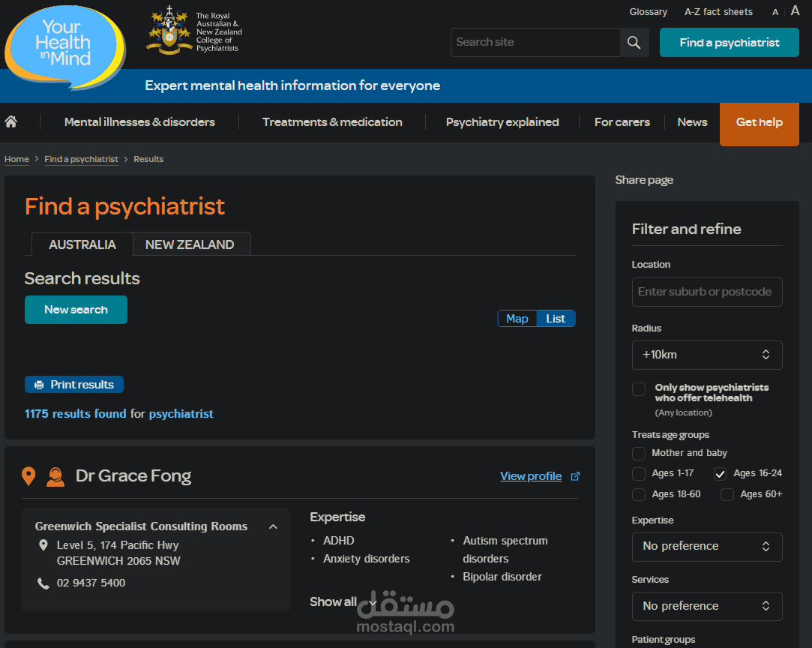This screenshot has height=648, width=812.
Task: Open the Services No preference dropdown
Action: pos(707,606)
